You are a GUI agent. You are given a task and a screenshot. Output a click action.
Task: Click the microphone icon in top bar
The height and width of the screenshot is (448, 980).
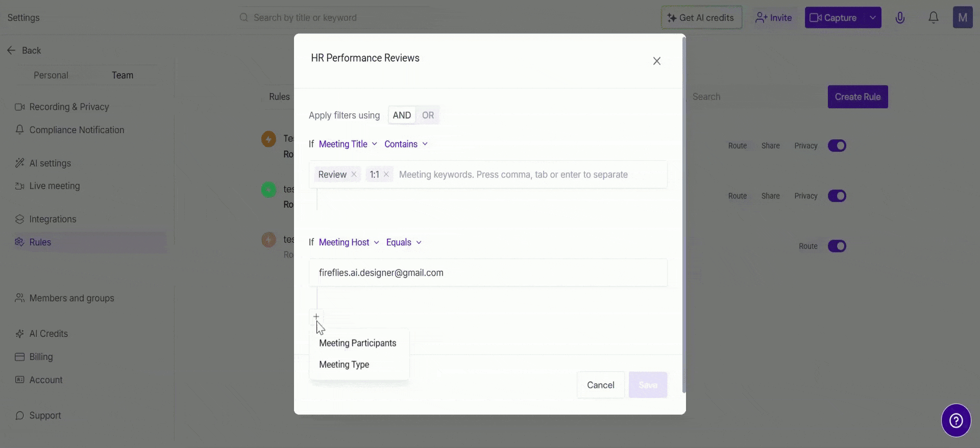[x=900, y=18]
